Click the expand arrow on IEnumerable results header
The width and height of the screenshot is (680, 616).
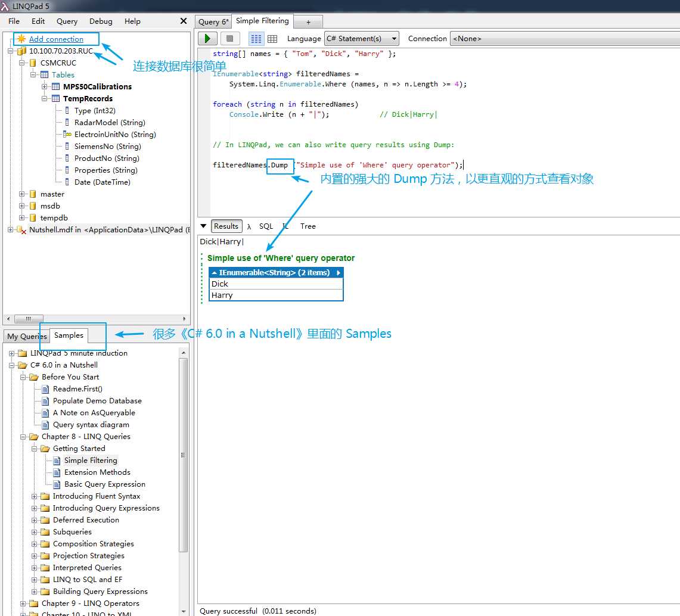(x=339, y=273)
